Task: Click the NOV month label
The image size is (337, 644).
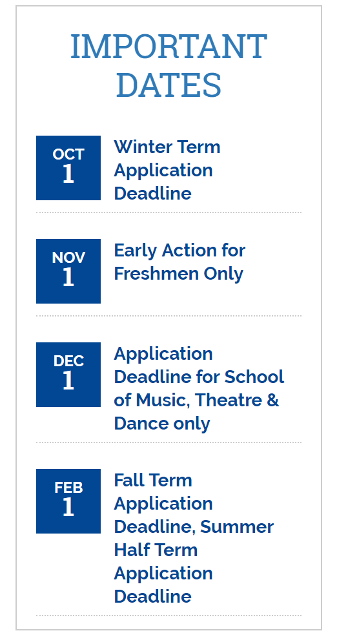Action: [x=68, y=258]
